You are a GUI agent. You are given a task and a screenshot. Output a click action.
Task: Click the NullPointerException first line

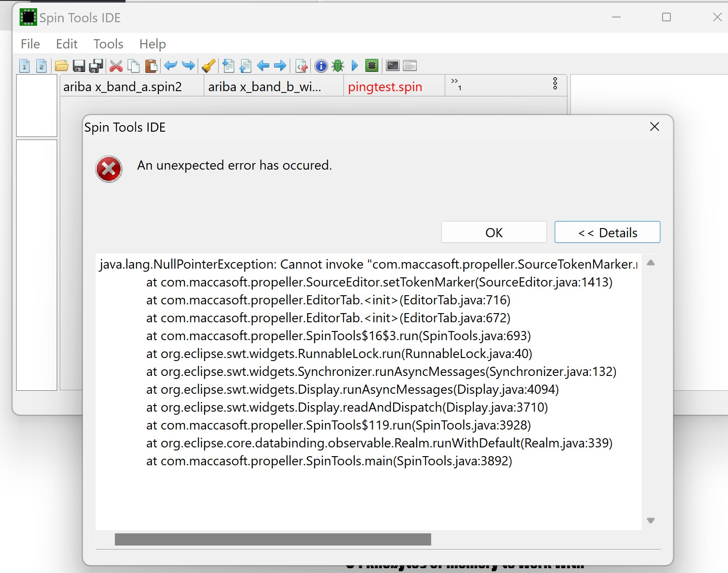(x=368, y=264)
